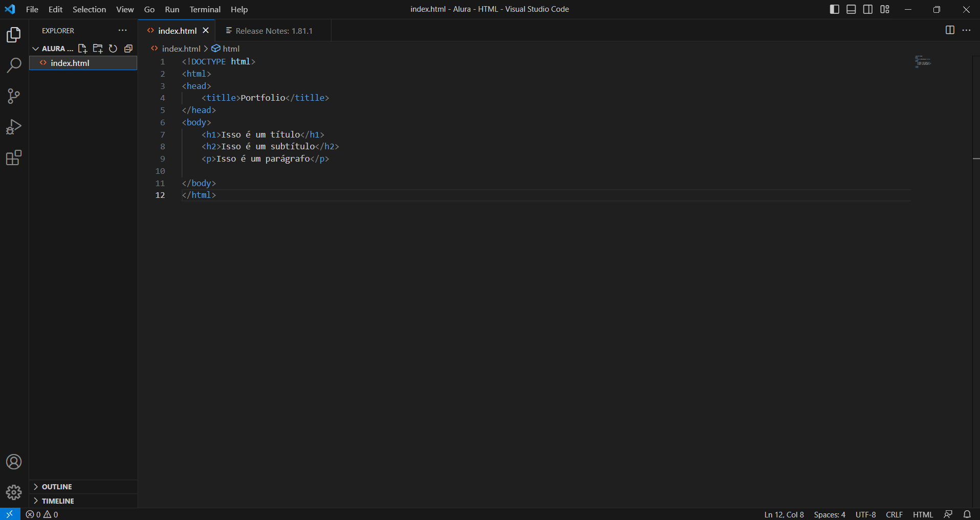Open the Edit menu
Screen dimensions: 980x520
tap(55, 9)
